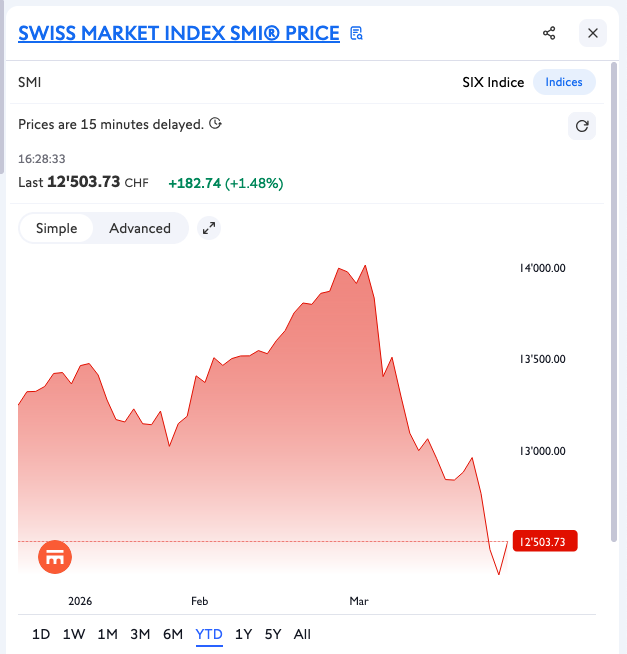
Task: Select the YTD time range
Action: click(209, 635)
